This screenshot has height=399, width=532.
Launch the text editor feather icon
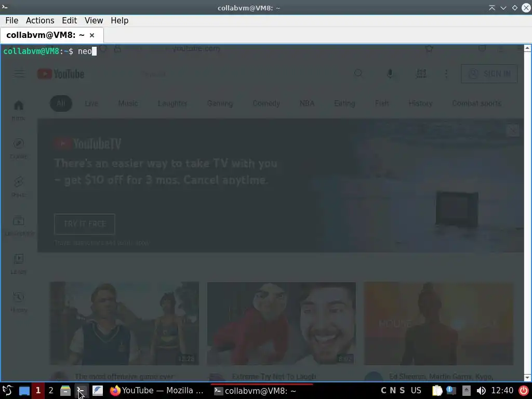tap(97, 391)
